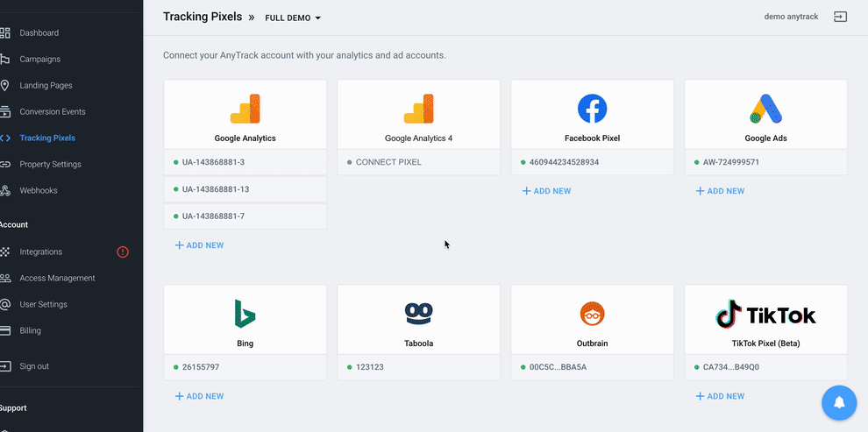Open Bing pixel 26155797

(245, 367)
